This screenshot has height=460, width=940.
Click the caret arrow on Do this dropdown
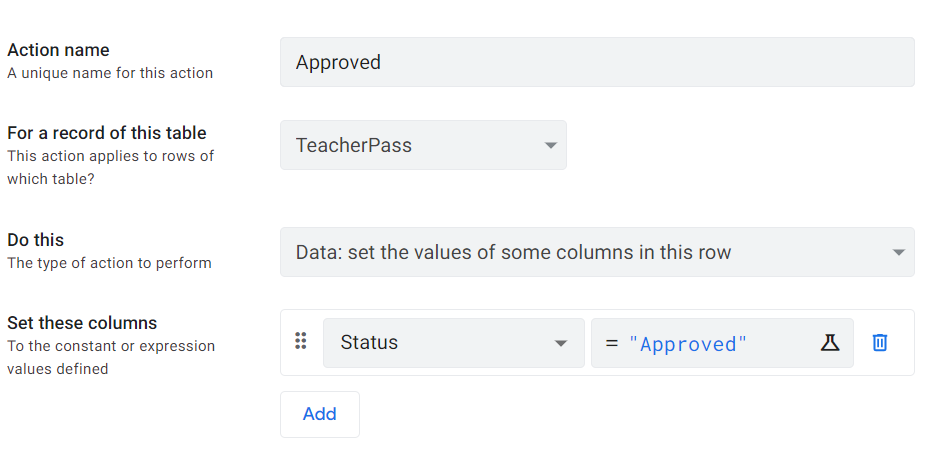pos(898,253)
